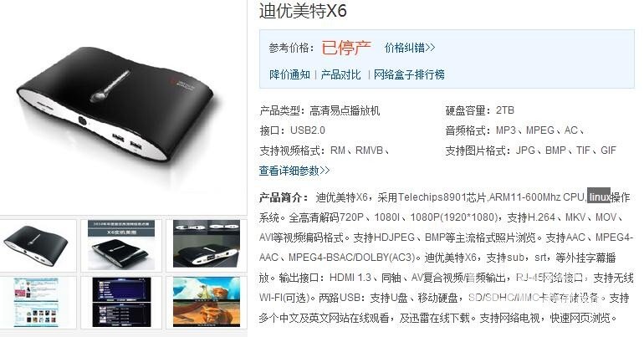Click the 价格纠错>> link
644x337 pixels.
(410, 48)
